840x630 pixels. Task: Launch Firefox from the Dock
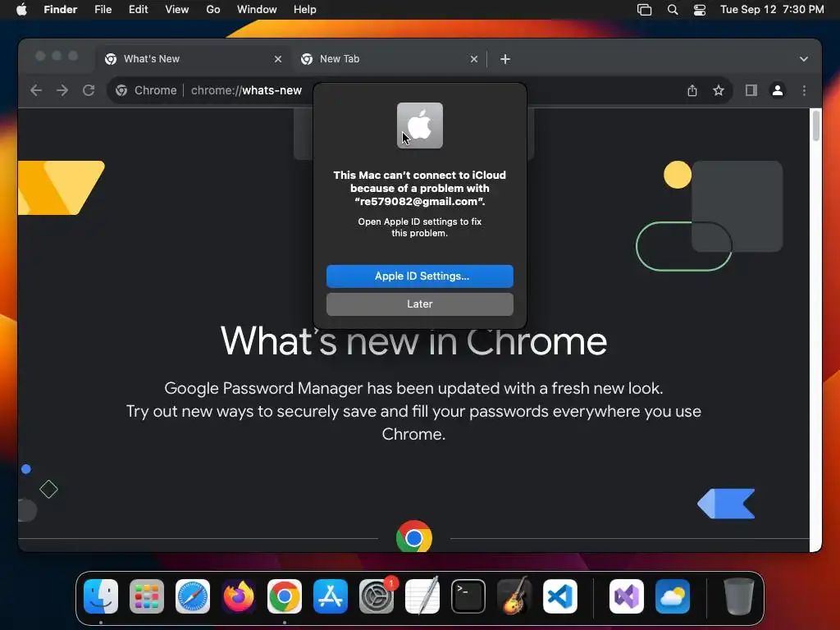[x=239, y=596]
